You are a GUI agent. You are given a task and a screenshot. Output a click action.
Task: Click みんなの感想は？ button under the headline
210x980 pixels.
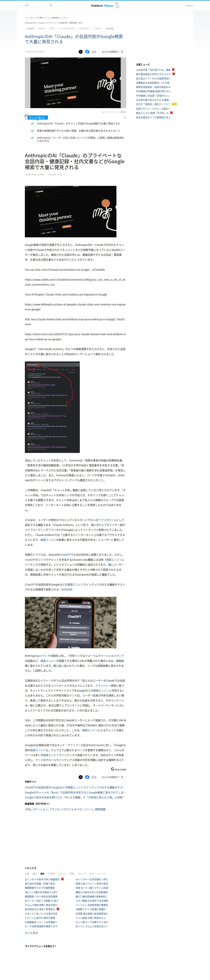coord(112,52)
